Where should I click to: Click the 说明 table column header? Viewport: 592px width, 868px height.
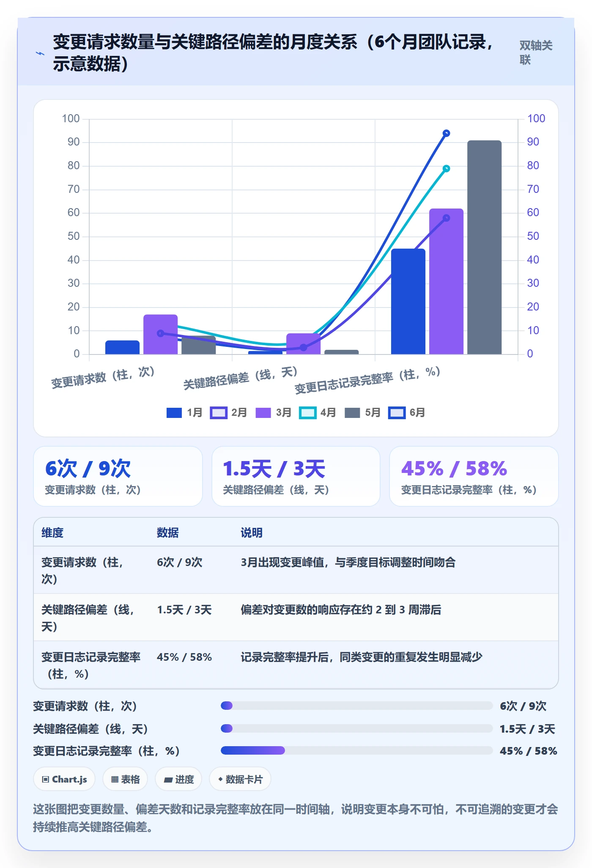252,533
